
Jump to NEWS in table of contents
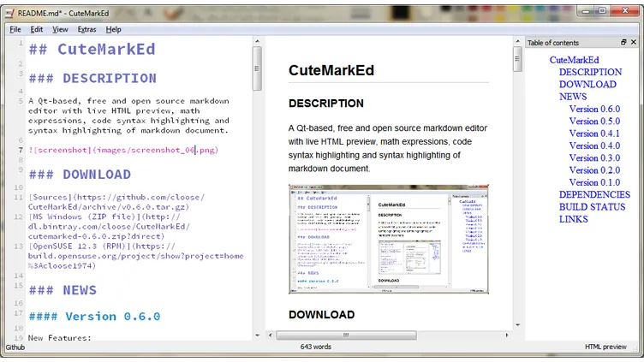(x=573, y=97)
